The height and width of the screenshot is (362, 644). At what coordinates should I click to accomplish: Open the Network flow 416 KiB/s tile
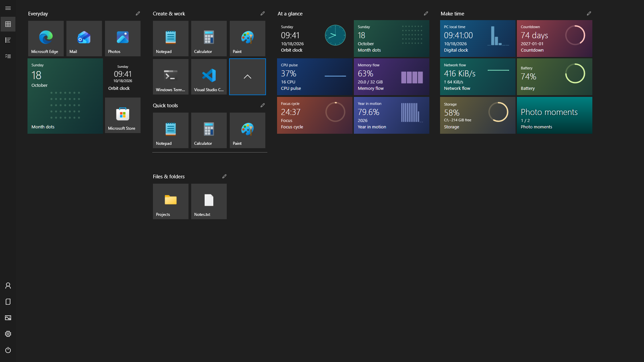point(478,77)
